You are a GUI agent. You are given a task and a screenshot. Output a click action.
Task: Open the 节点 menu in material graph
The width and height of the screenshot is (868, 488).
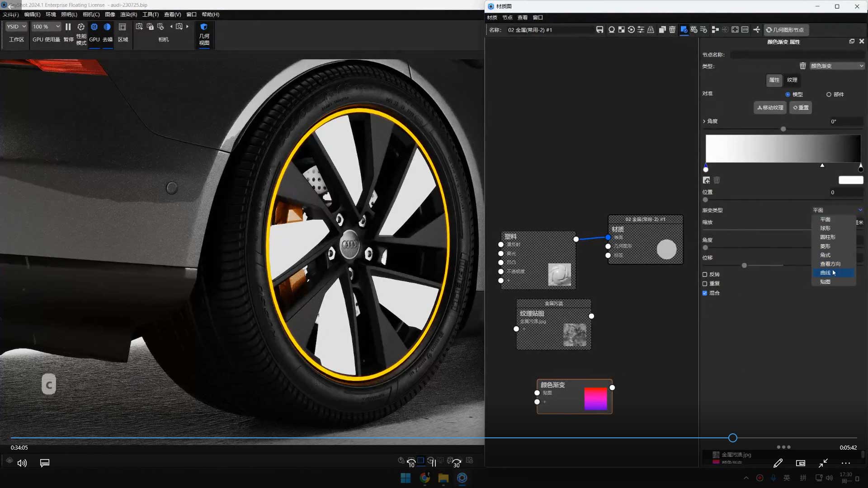tap(507, 18)
